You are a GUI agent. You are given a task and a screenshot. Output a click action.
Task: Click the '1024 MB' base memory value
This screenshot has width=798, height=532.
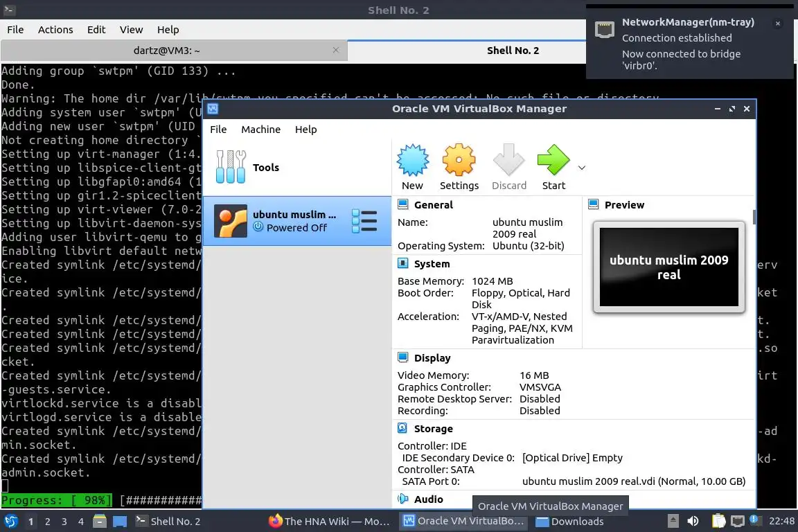point(492,281)
